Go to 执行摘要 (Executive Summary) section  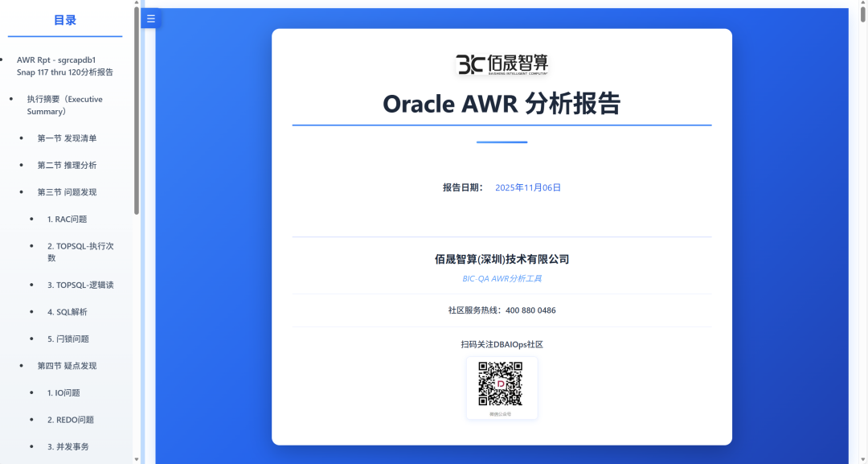click(65, 105)
